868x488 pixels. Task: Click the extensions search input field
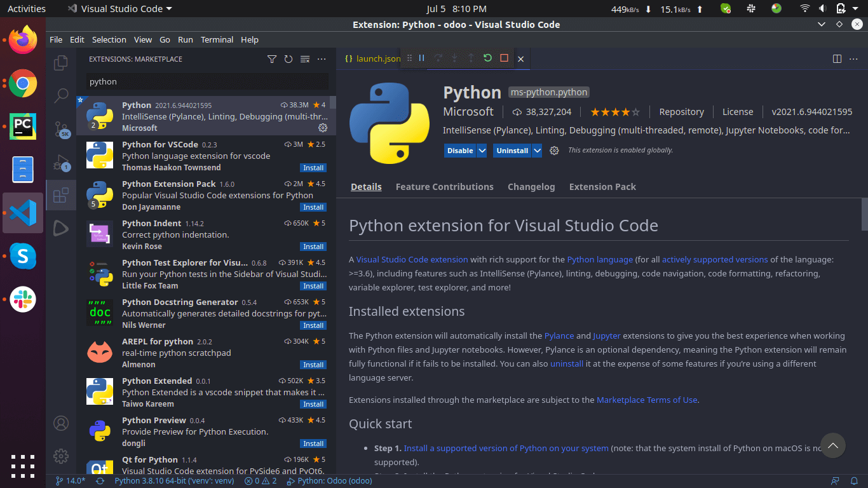click(x=208, y=81)
